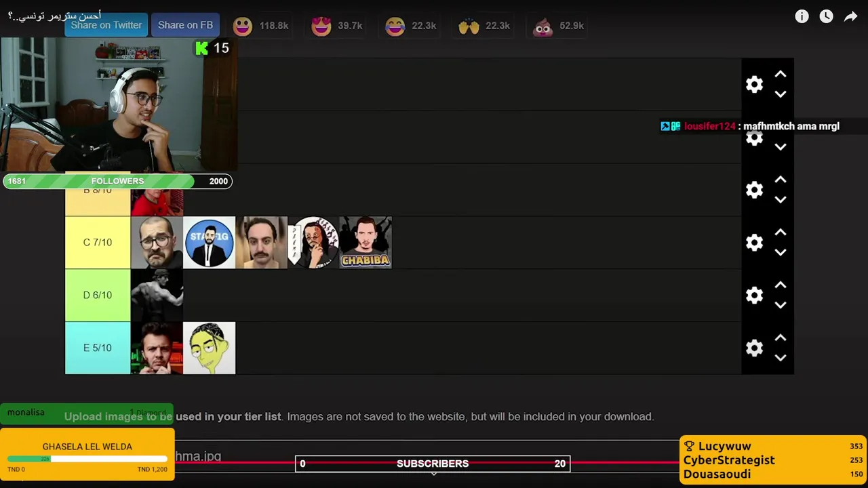
Task: Move C 7/10 row down
Action: [781, 253]
